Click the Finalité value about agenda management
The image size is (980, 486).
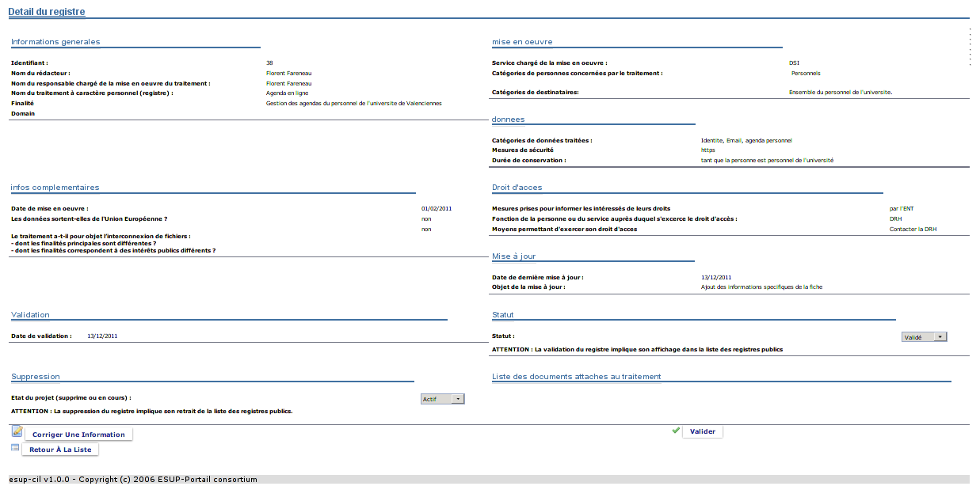[x=353, y=103]
